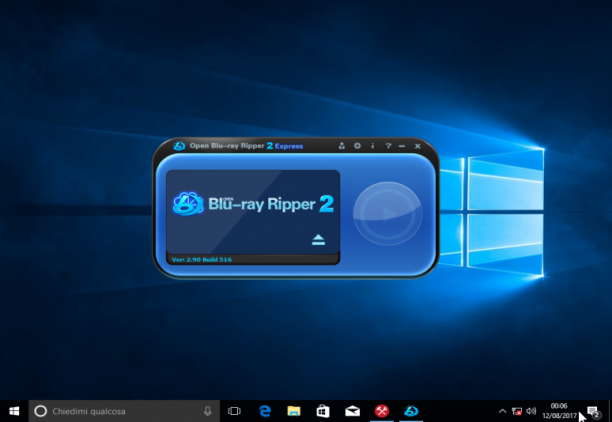Activate the Cortana microphone icon
612x422 pixels.
click(208, 411)
